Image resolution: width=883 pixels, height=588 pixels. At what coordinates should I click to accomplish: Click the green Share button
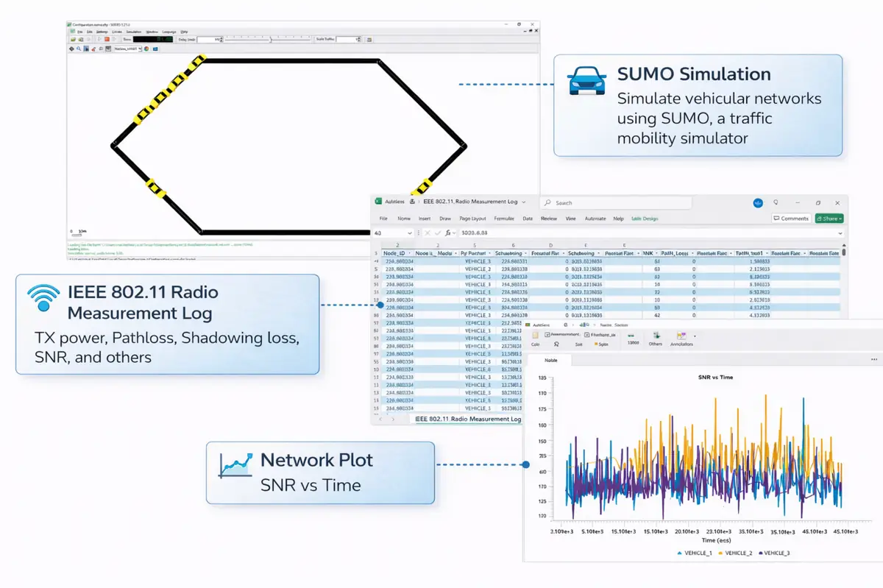829,219
